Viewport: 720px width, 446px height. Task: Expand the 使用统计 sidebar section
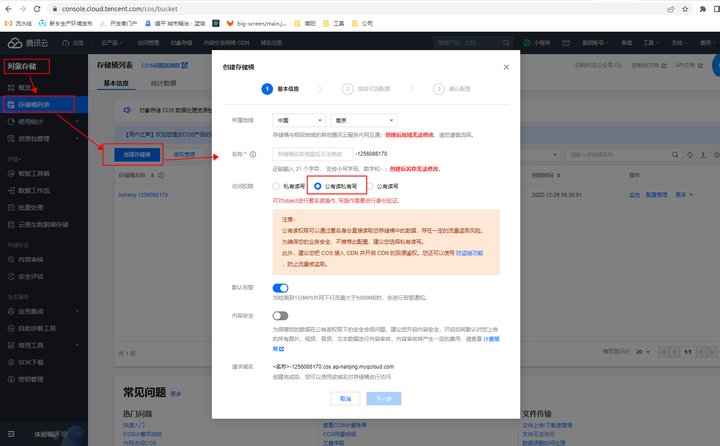(77, 122)
